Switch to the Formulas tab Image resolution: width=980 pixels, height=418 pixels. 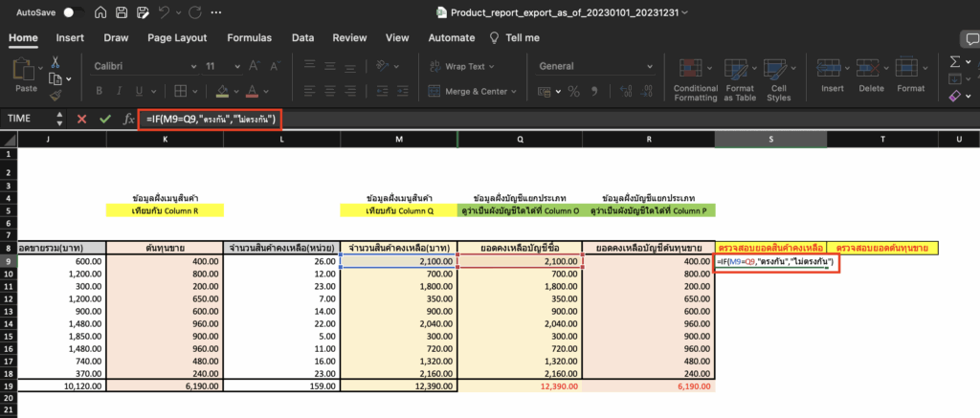tap(249, 38)
